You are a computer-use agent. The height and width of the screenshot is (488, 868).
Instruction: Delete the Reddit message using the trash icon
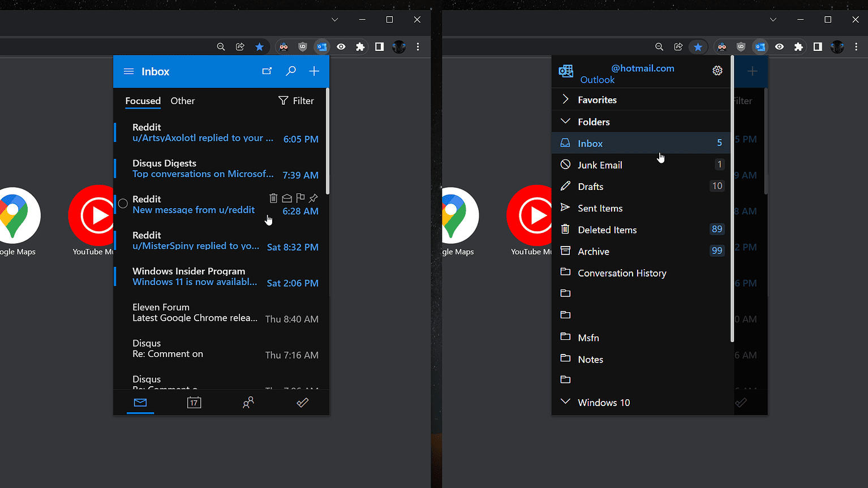pos(273,198)
